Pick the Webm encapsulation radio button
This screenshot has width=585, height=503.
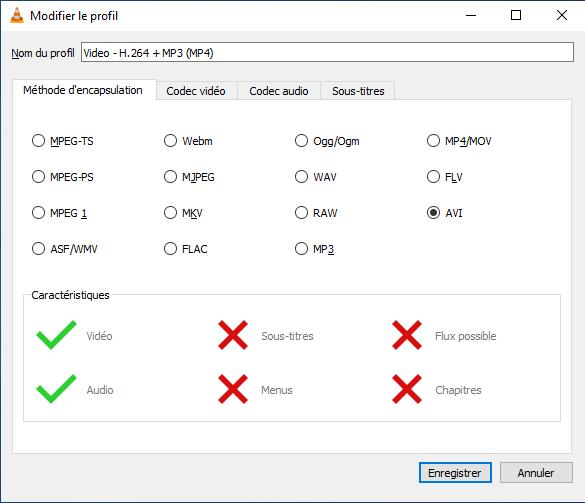[x=188, y=141]
